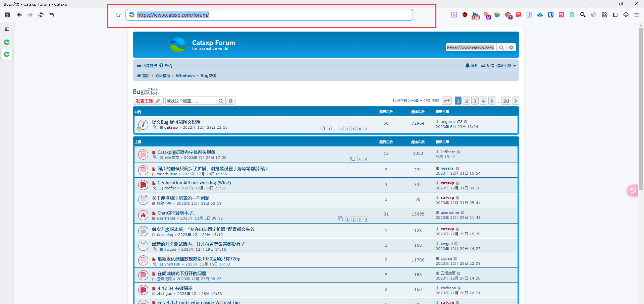Click the extension icon showing 1.00 badge
This screenshot has width=644, height=304.
click(476, 15)
